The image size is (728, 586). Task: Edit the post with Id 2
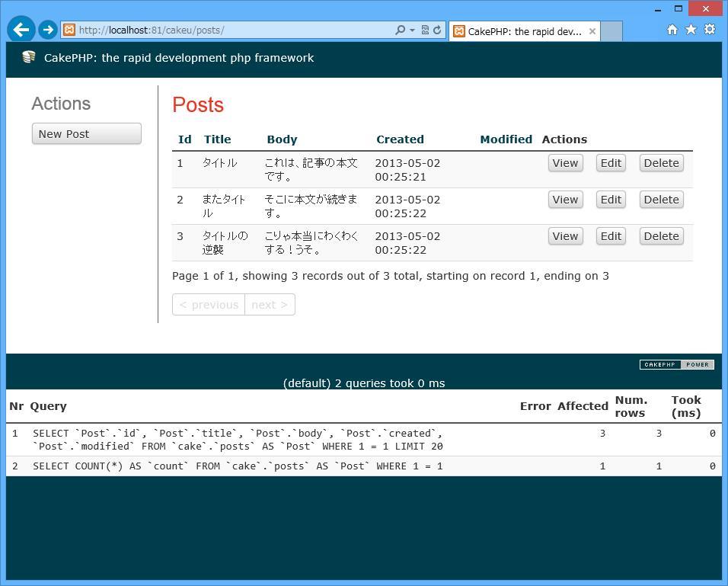611,200
